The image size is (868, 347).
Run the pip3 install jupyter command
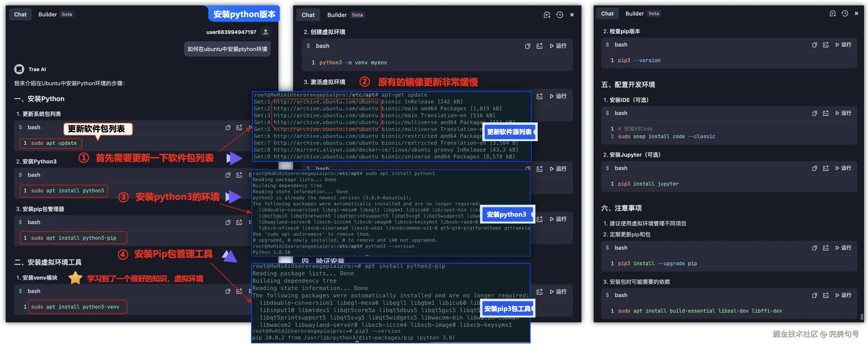coord(843,168)
